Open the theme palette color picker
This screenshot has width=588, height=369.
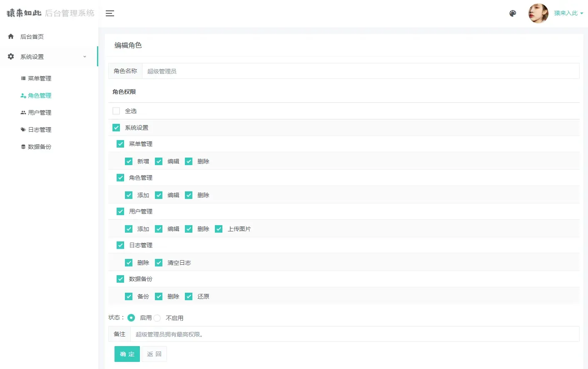[x=513, y=13]
